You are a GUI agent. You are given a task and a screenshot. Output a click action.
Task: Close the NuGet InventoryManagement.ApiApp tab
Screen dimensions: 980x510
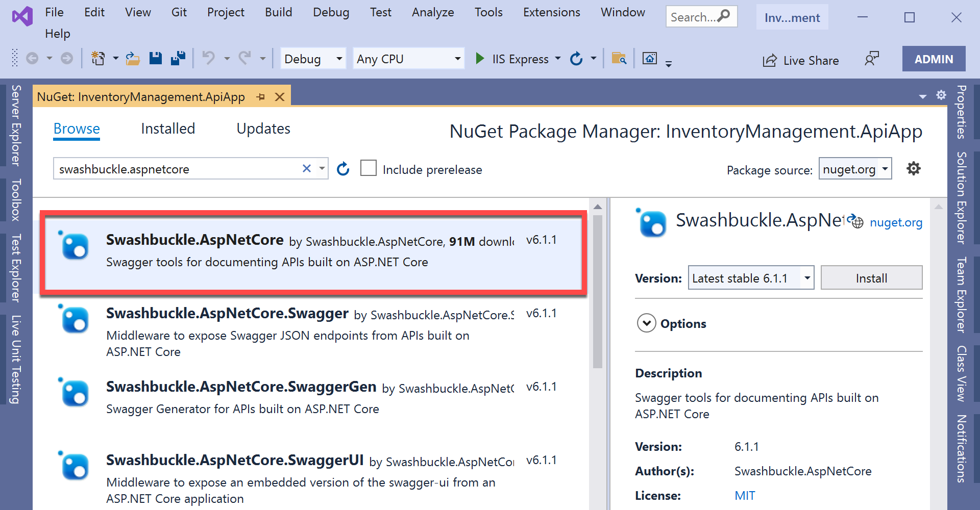click(280, 97)
